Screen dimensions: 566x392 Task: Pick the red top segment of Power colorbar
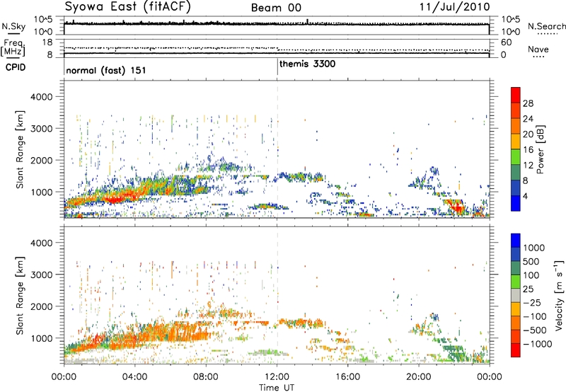pos(516,95)
